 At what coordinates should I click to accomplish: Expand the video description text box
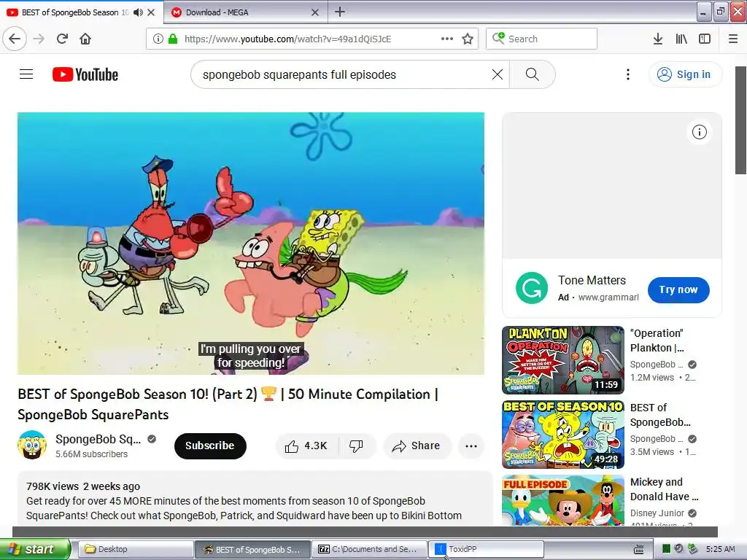click(x=255, y=499)
